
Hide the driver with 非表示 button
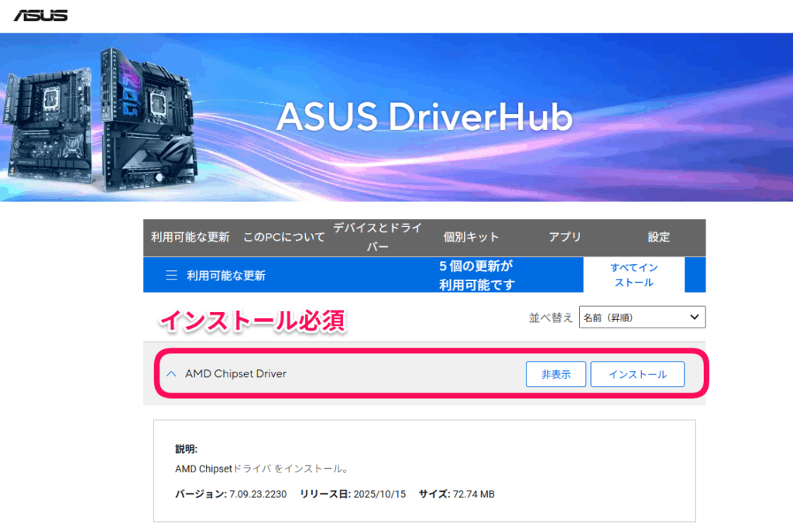tap(555, 374)
